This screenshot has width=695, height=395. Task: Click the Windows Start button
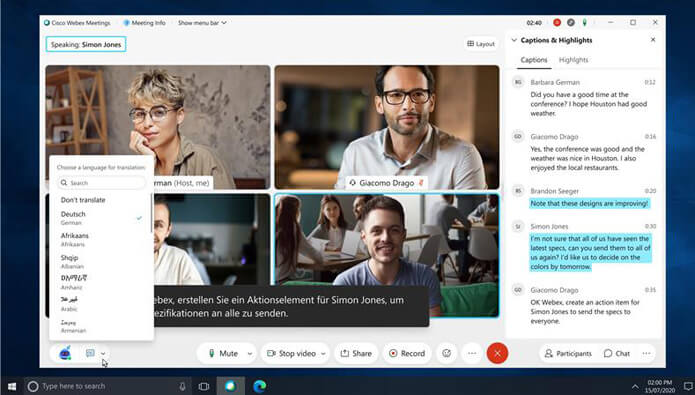pyautogui.click(x=12, y=386)
